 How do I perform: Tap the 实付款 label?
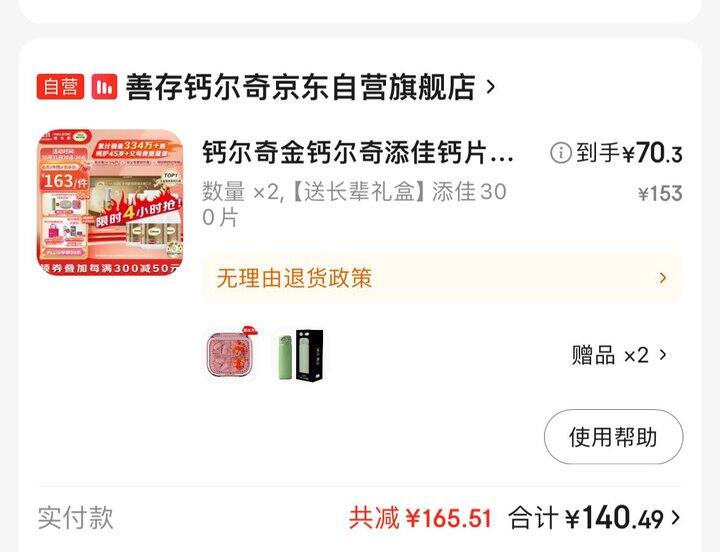tap(75, 518)
